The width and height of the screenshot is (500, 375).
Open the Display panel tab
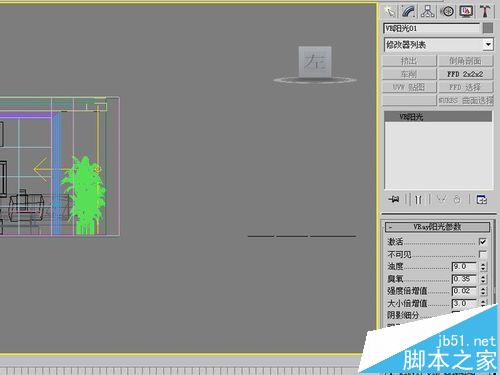pyautogui.click(x=466, y=12)
